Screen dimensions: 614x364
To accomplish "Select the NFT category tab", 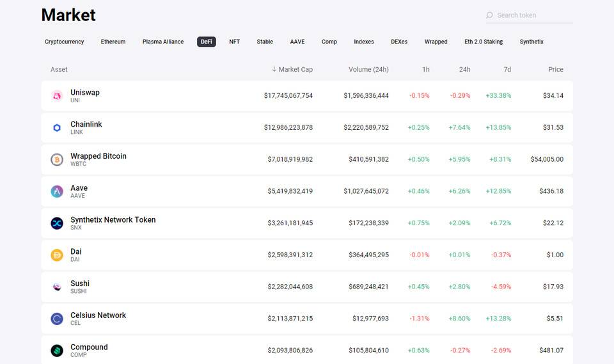I will pos(234,42).
